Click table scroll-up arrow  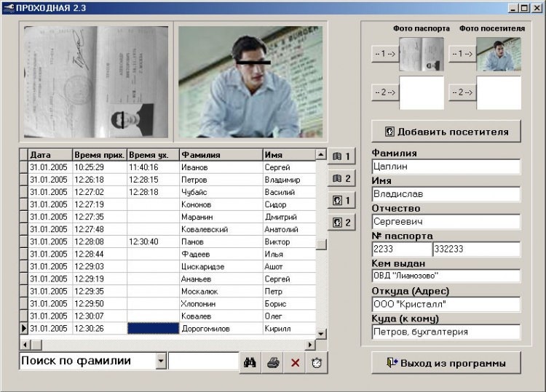[x=321, y=154]
